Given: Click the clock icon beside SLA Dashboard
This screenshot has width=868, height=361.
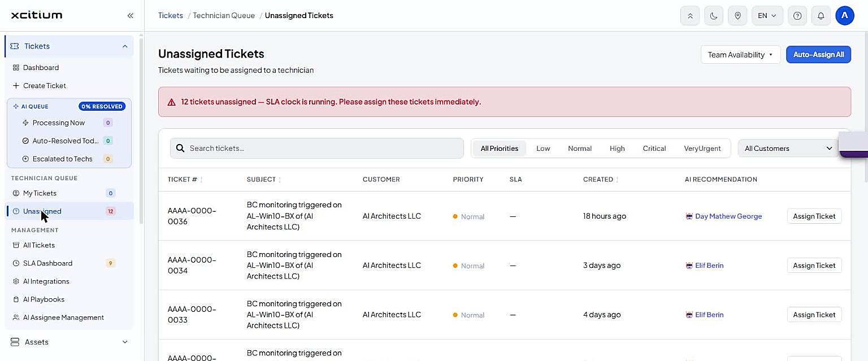Looking at the screenshot, I should tap(16, 263).
